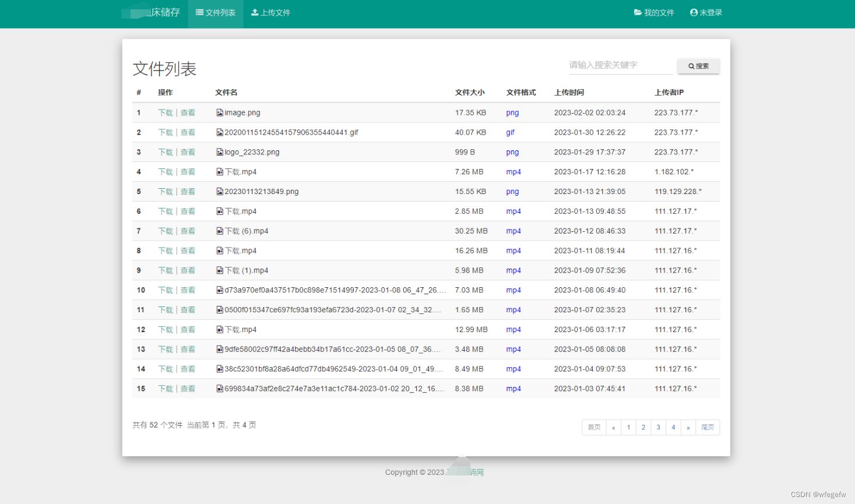The height and width of the screenshot is (504, 855).
Task: Click the file icon beside image.png
Action: tap(220, 113)
